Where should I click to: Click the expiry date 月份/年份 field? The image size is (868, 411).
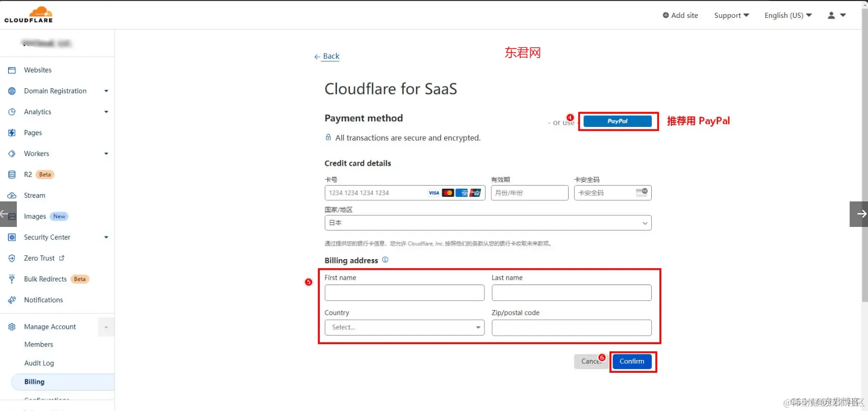[529, 193]
